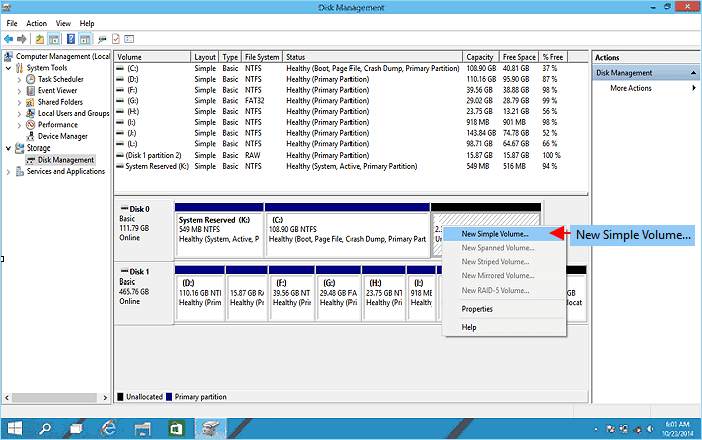
Task: Open Task Scheduler in the System Tools tree
Action: [x=60, y=78]
